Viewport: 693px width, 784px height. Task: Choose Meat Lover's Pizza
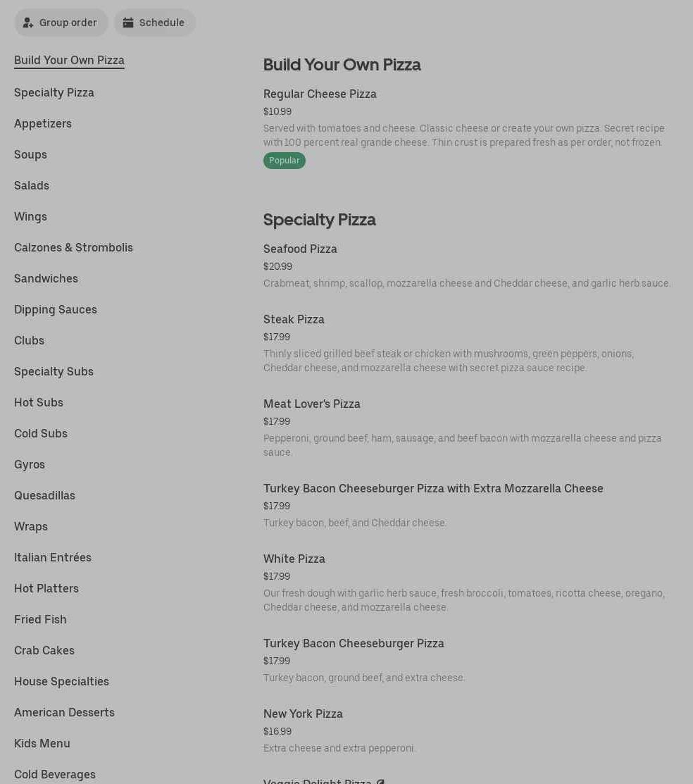[312, 404]
